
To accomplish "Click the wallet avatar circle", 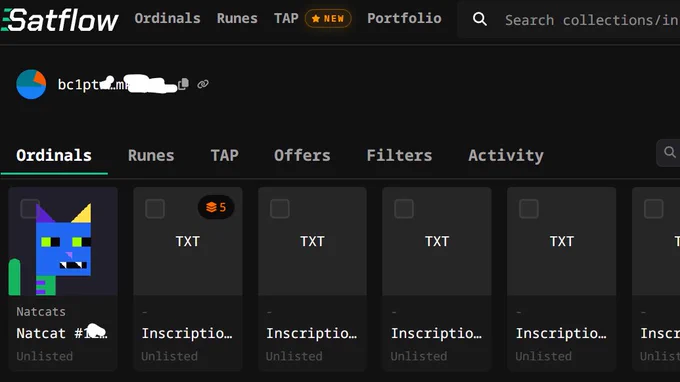I will click(x=31, y=84).
